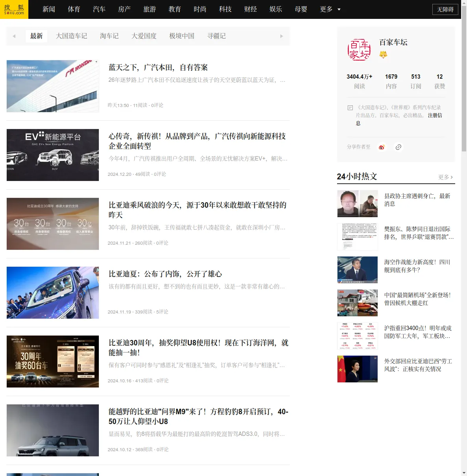This screenshot has height=476, width=467.
Task: Open hot article 中国“最简陋机场”全新登场
Action: pyautogui.click(x=418, y=299)
